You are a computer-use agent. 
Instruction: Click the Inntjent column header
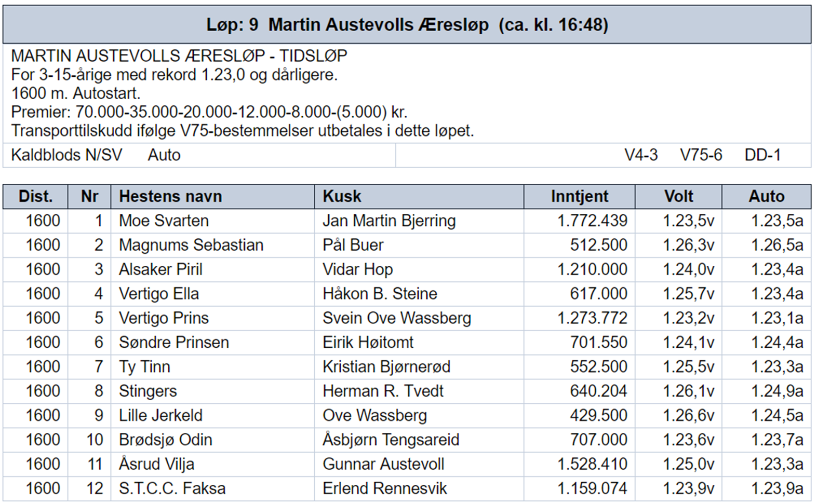pos(579,196)
